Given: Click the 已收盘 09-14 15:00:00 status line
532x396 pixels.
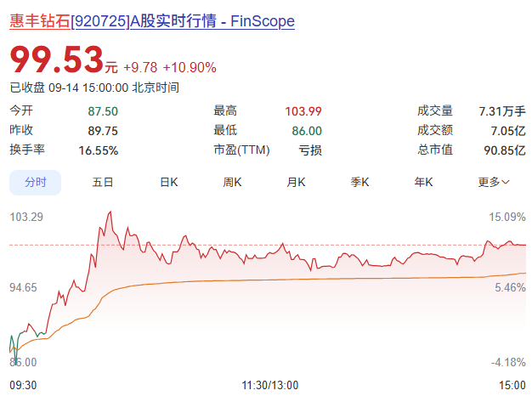Looking at the screenshot, I should tap(94, 88).
